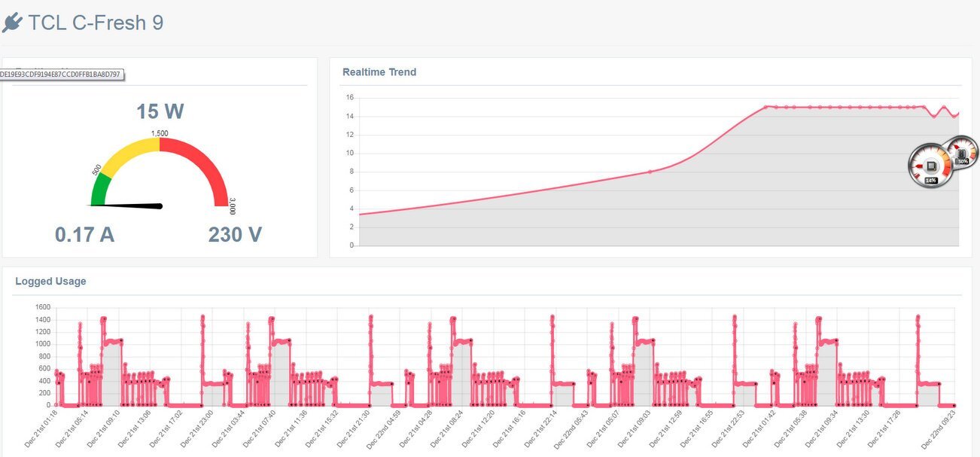
Task: Click the Dec 21st 22:14 axis label
Action: 540,428
